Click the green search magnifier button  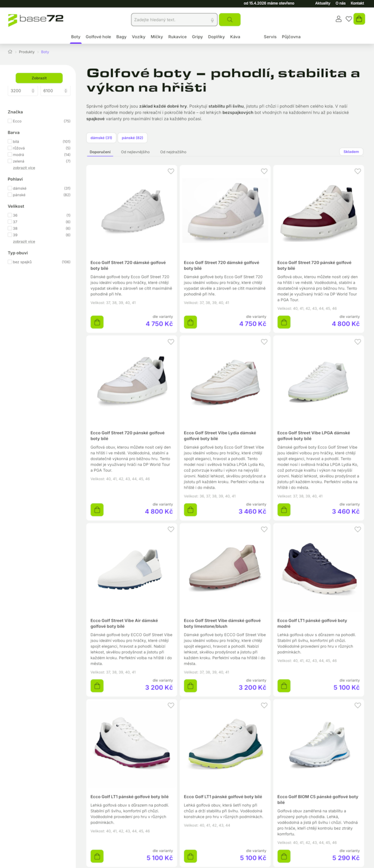230,20
